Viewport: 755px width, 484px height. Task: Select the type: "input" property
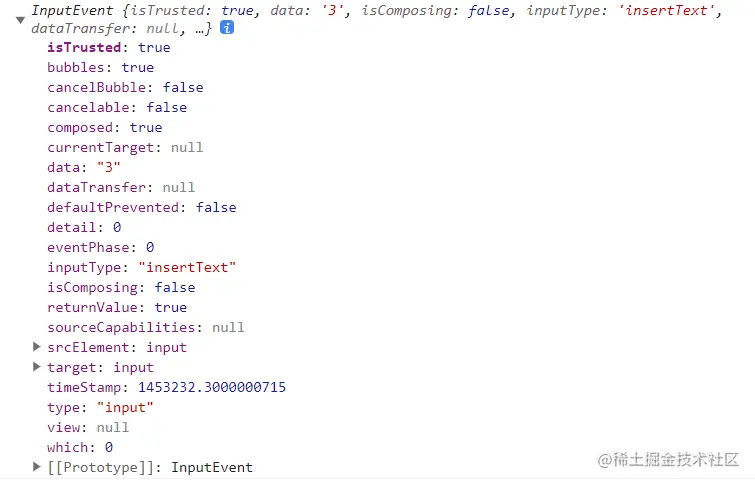tap(100, 407)
